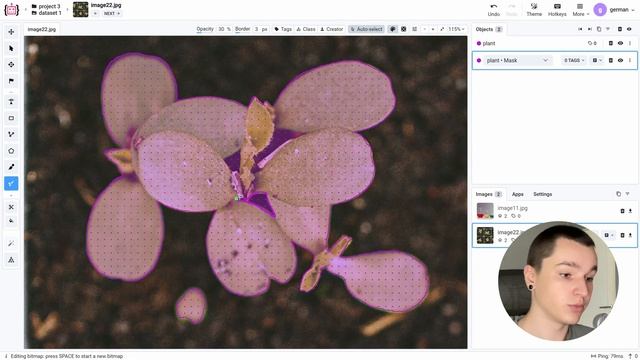Open the More menu
Viewport: 640px width, 360px height.
(x=580, y=9)
